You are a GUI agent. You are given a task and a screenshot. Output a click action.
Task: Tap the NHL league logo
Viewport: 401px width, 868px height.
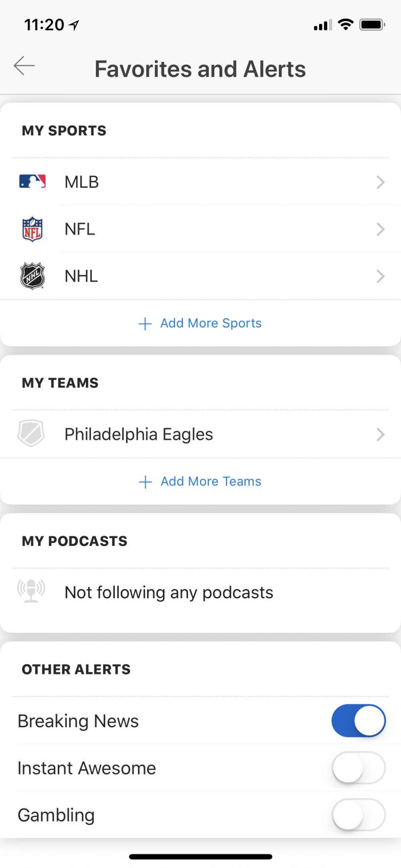[x=32, y=276]
